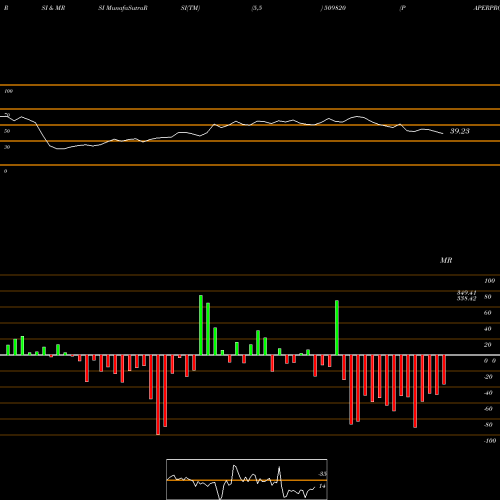Click the MR axis label -100
This screenshot has width=500, height=500.
[x=490, y=441]
